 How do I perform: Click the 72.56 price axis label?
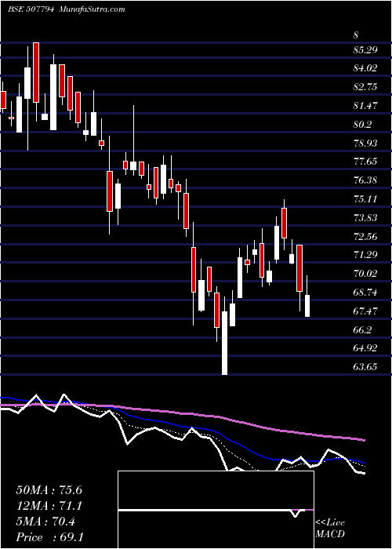(365, 237)
